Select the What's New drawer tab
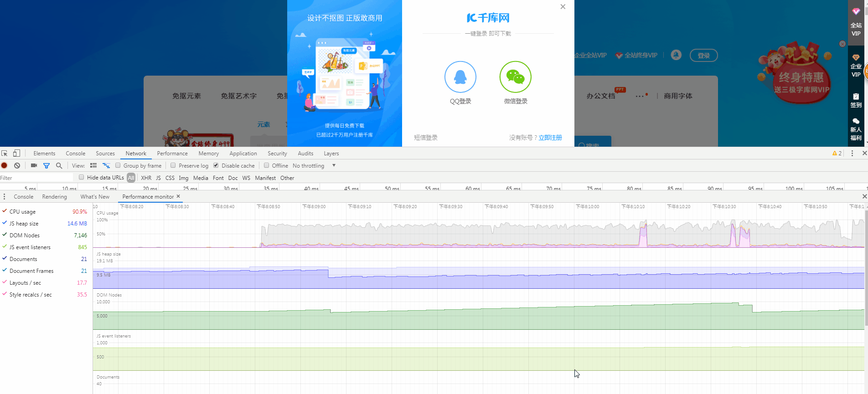This screenshot has height=394, width=868. tap(95, 197)
